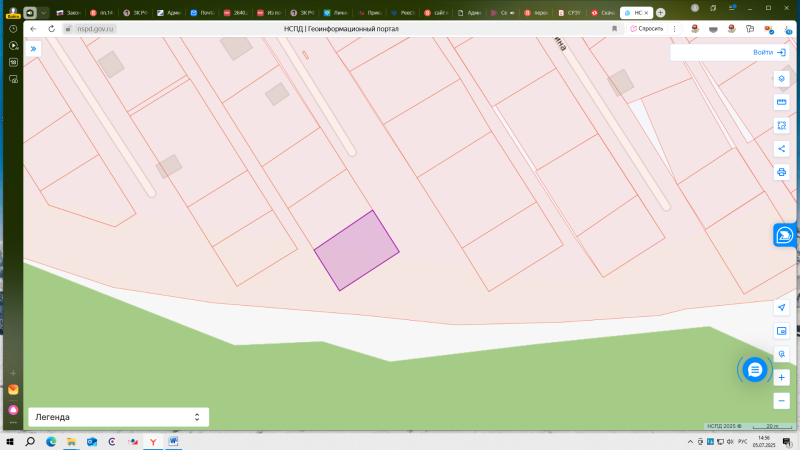This screenshot has width=800, height=450.
Task: Open Alice assistant icon in browser sidebar
Action: (x=13, y=410)
